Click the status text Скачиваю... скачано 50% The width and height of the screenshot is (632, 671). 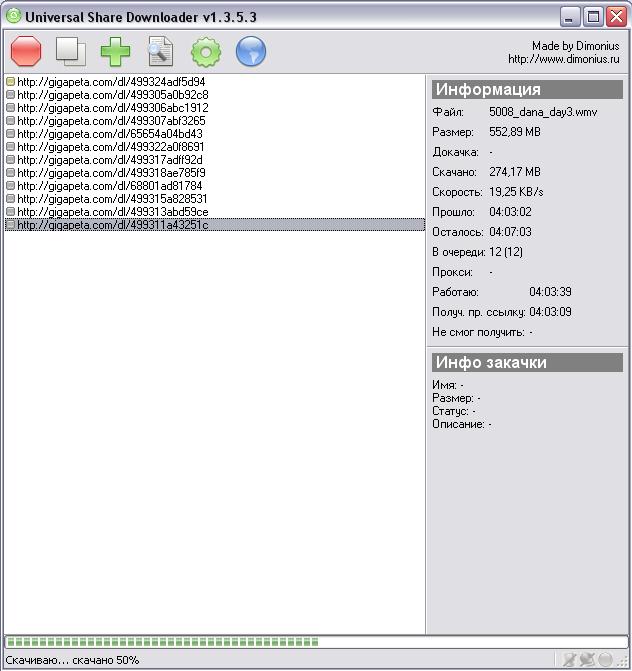pyautogui.click(x=72, y=660)
